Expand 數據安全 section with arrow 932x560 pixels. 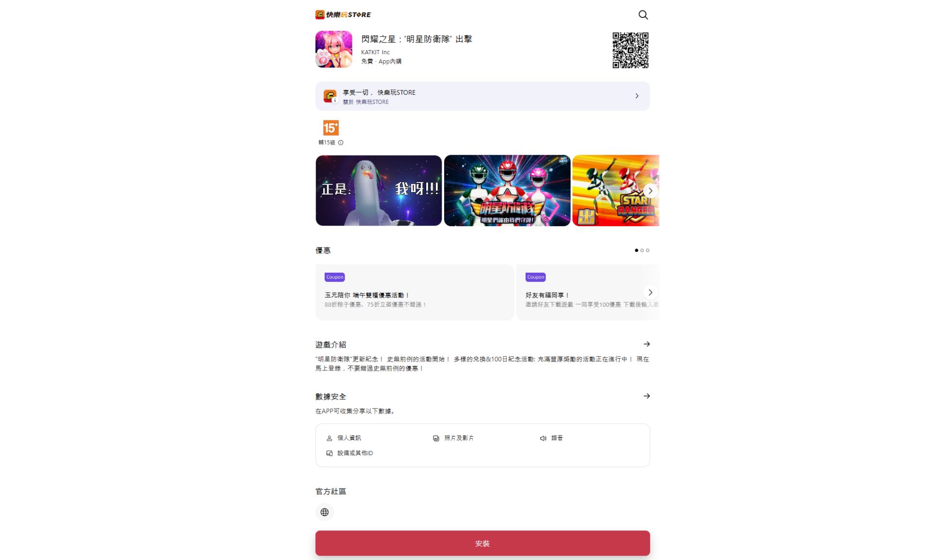click(647, 396)
